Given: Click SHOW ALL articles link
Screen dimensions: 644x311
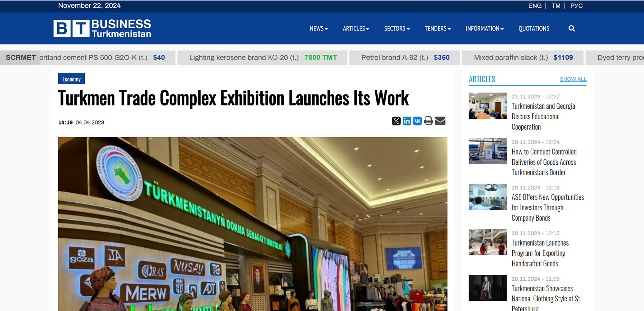Looking at the screenshot, I should 573,79.
